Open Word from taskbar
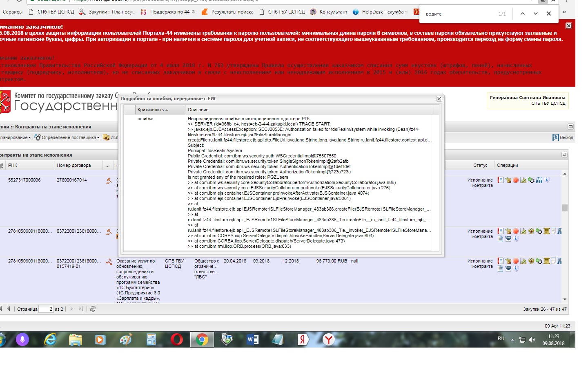 pyautogui.click(x=252, y=339)
